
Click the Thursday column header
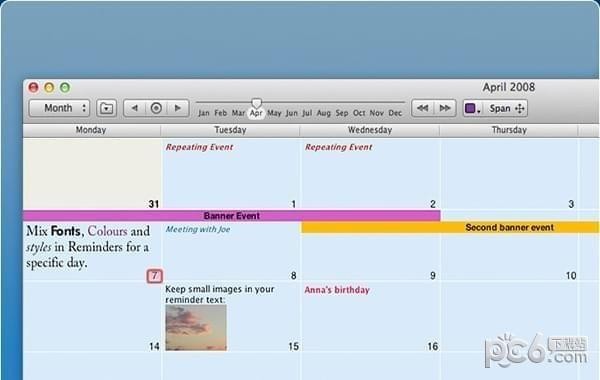[x=509, y=130]
